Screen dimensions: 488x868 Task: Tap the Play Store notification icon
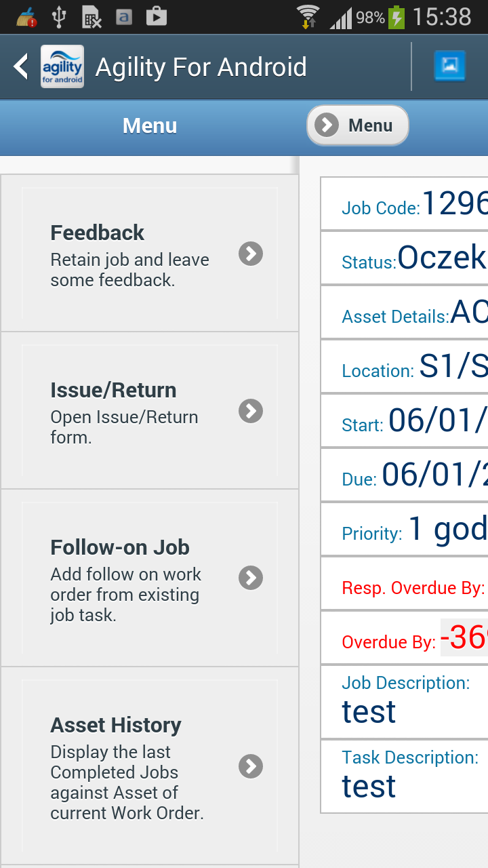click(156, 16)
